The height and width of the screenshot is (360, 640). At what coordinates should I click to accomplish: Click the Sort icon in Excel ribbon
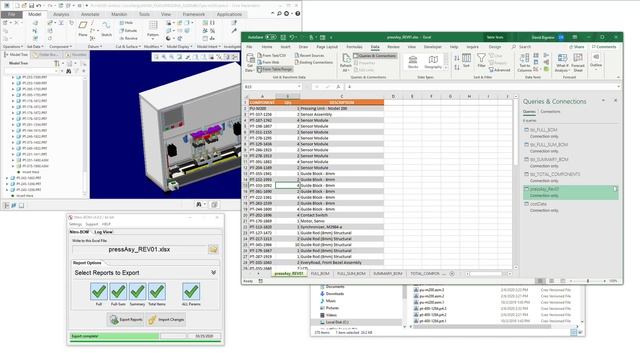coord(466,61)
